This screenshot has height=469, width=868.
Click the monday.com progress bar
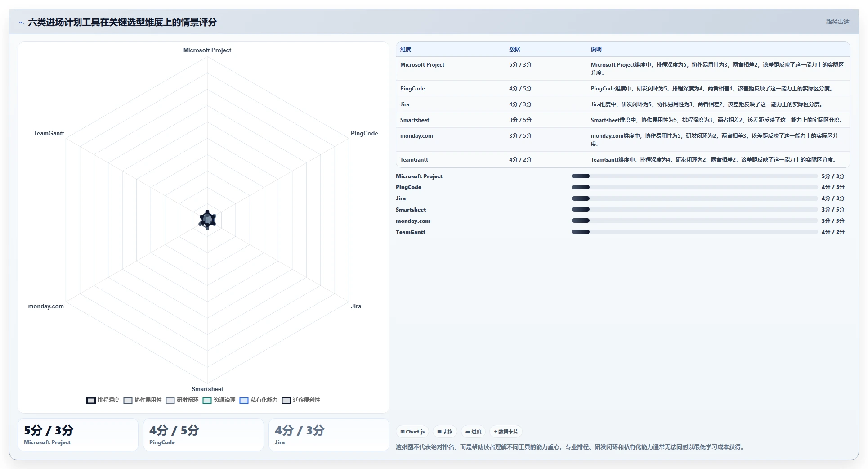pos(694,221)
